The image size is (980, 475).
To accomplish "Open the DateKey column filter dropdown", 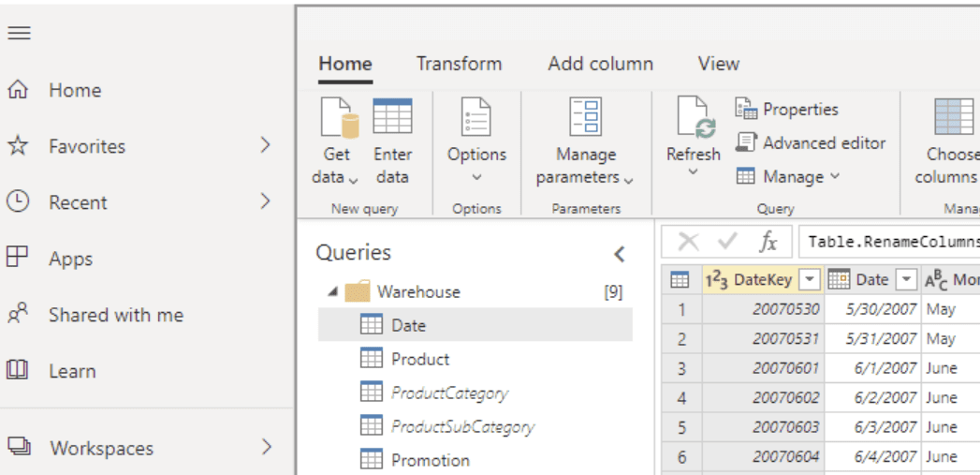I will [810, 279].
